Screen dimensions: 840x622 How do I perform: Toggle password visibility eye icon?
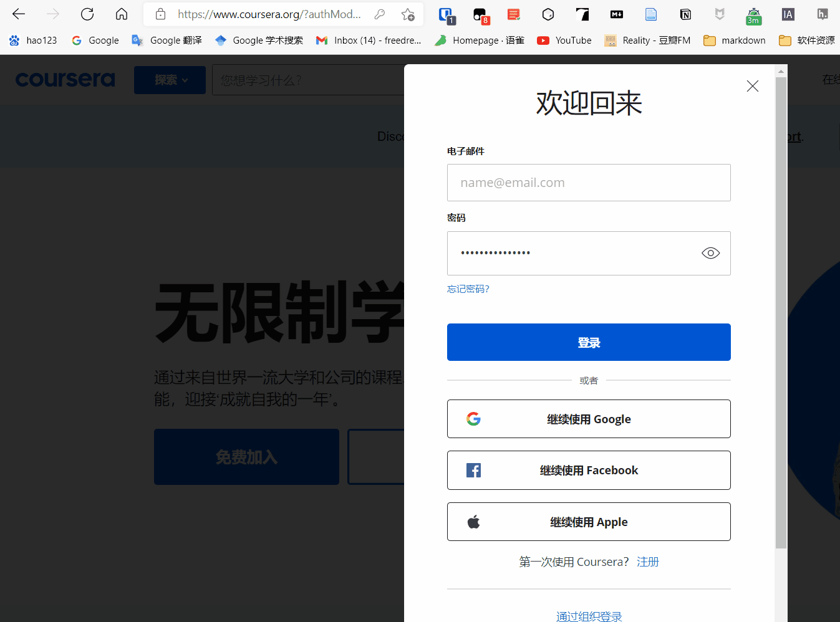tap(710, 253)
